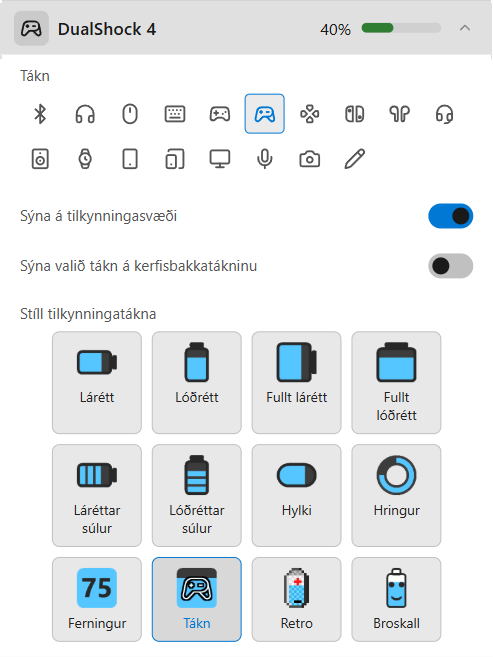Click the DualShock 4 device name
Viewport: 493px width, 657px height.
pyautogui.click(x=107, y=29)
